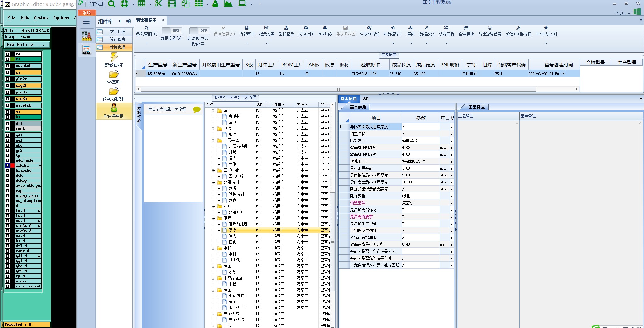The image size is (644, 328).
Task: Click 集成 download button
Action: [x=411, y=31]
